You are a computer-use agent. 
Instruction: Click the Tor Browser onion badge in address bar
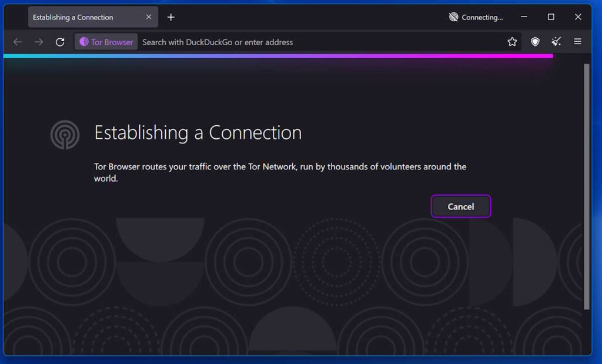point(106,42)
